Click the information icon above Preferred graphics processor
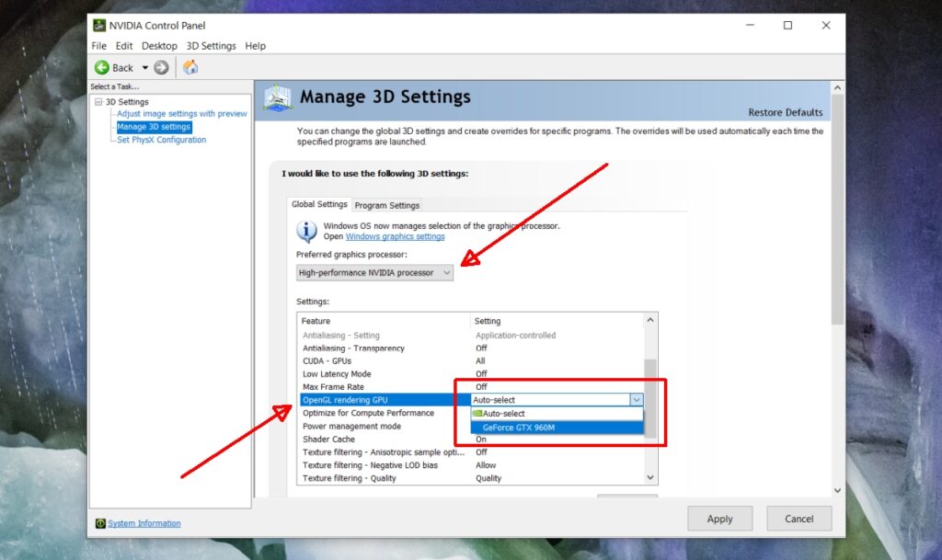This screenshot has height=560, width=942. (305, 232)
